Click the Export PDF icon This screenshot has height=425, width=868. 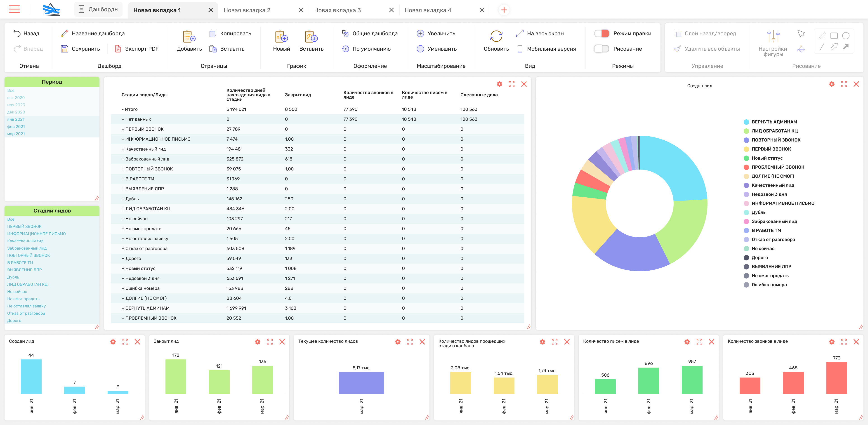pos(118,49)
